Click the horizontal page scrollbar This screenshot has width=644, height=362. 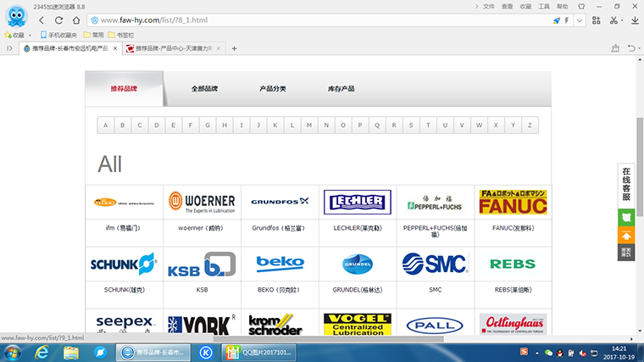329,339
